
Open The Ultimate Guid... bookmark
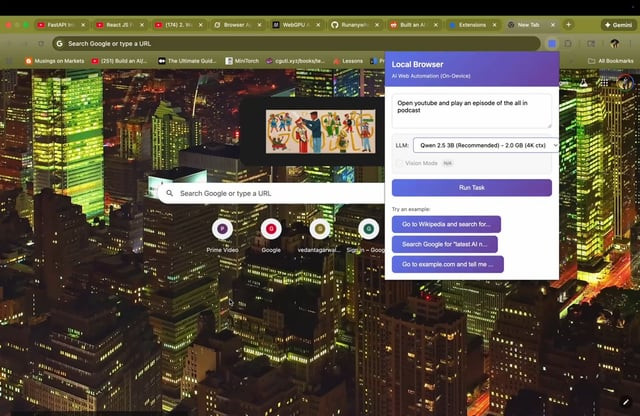[x=187, y=61]
